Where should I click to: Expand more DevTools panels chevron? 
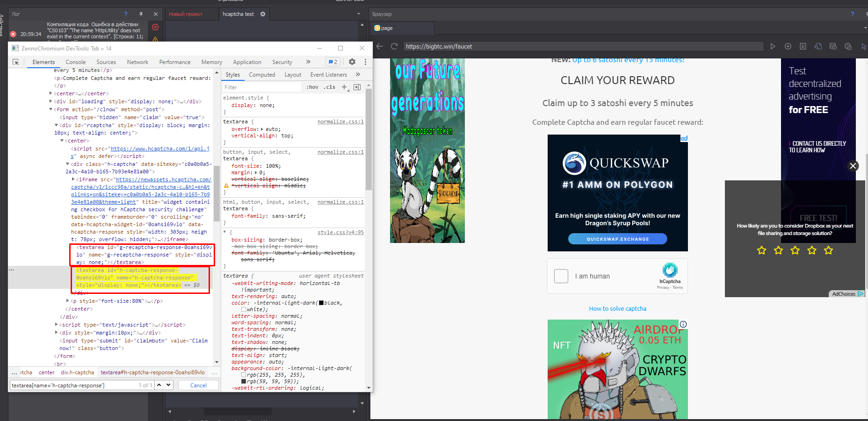click(308, 62)
